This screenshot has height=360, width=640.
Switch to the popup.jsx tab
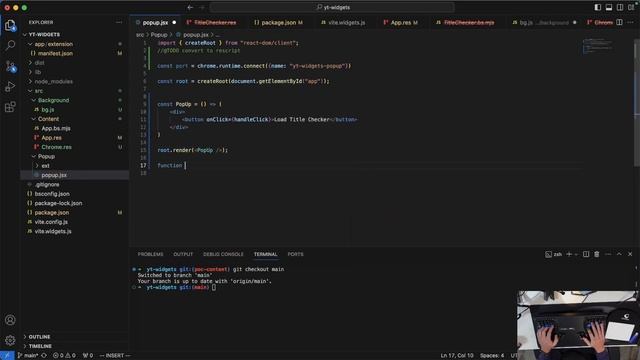pos(156,23)
